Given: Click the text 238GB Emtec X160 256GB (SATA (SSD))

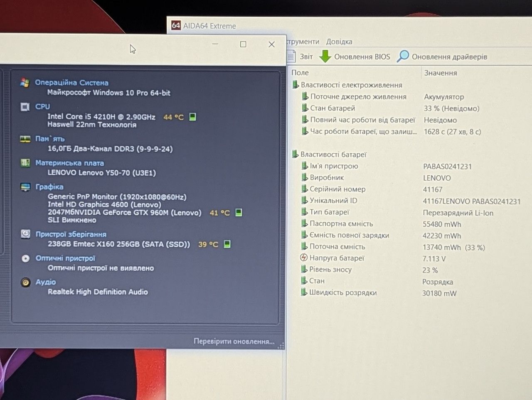Looking at the screenshot, I should (x=119, y=244).
